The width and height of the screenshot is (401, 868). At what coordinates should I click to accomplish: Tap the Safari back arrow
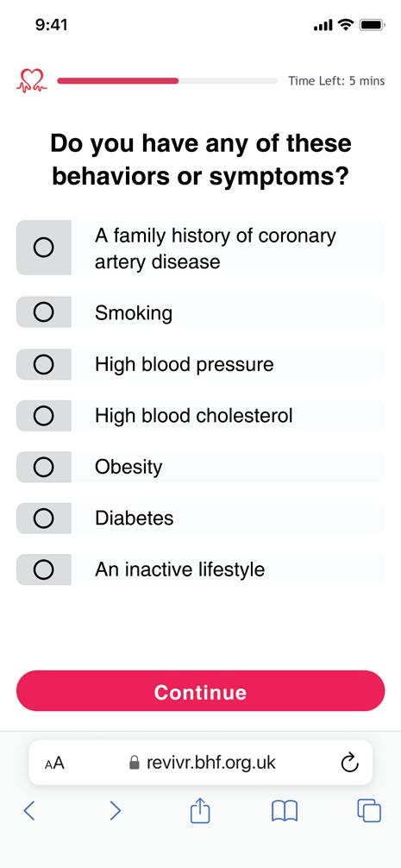pyautogui.click(x=29, y=810)
